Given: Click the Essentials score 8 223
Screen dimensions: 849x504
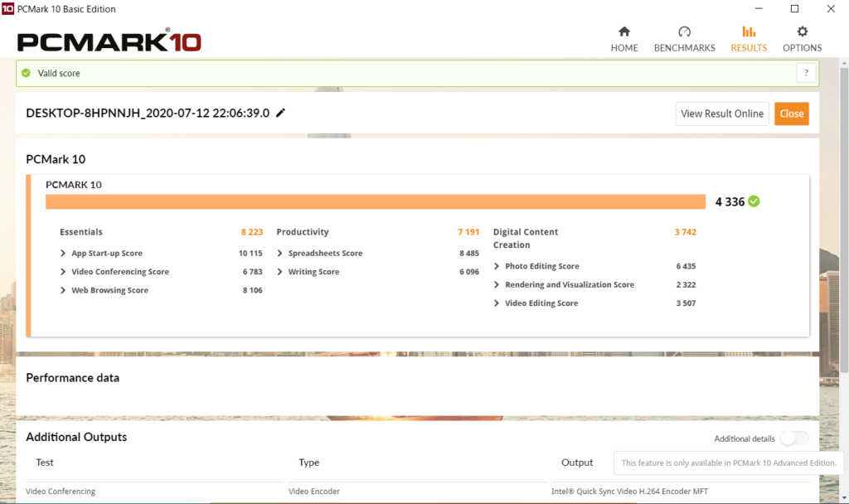Looking at the screenshot, I should (252, 232).
